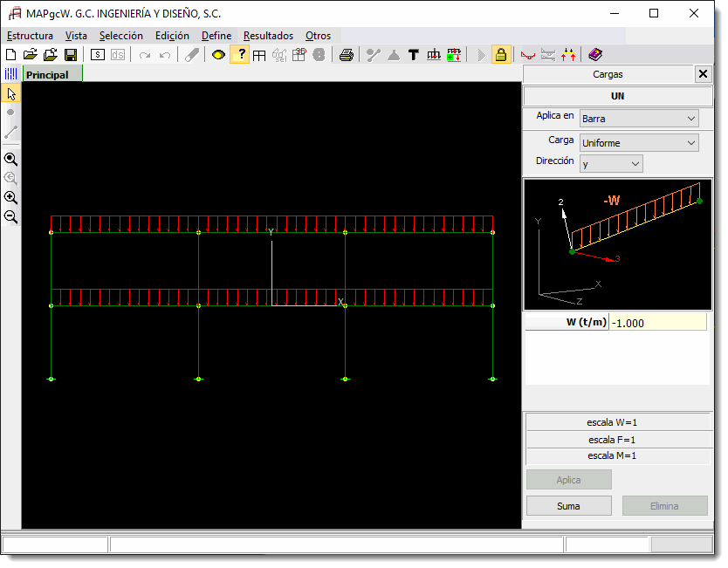Click the escala W=1 button
Viewport: 728px width, 568px height.
[x=618, y=422]
